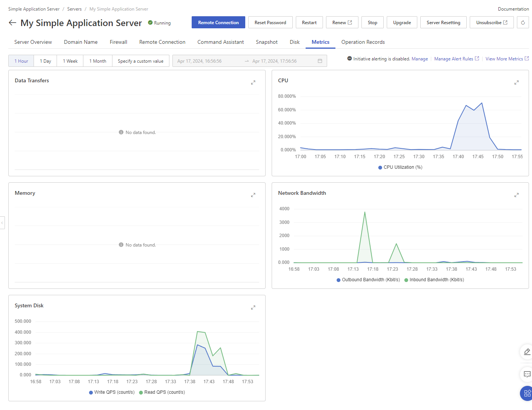
Task: Click the Memory No data found message
Action: tap(137, 245)
